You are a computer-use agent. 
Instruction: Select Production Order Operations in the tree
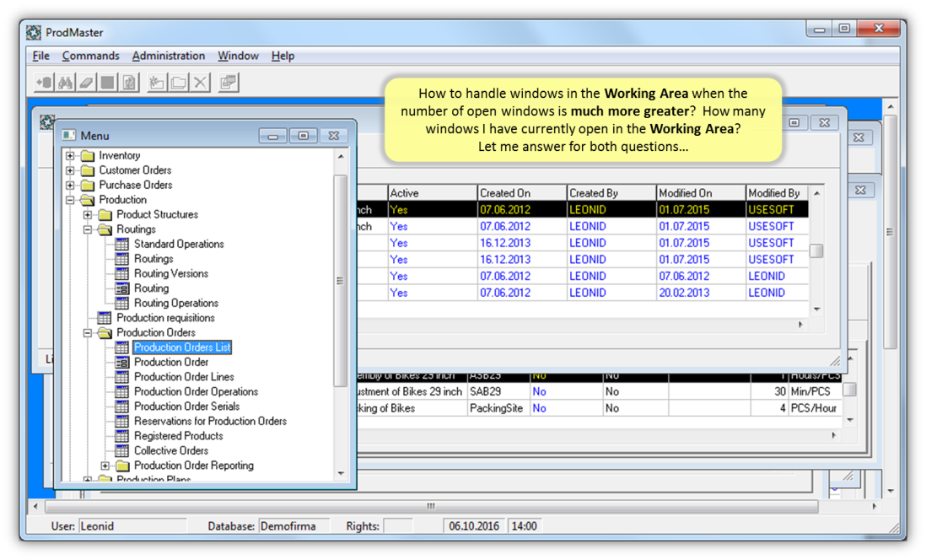click(196, 391)
